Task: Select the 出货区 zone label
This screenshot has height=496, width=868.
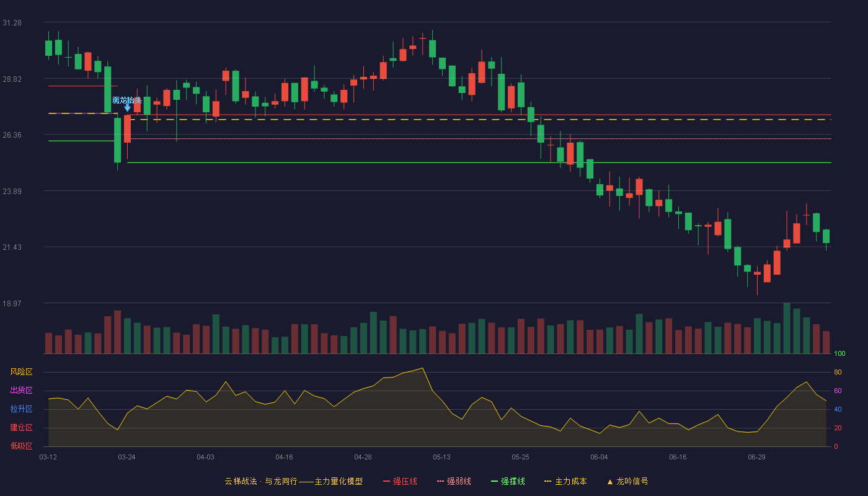Action: [x=21, y=391]
